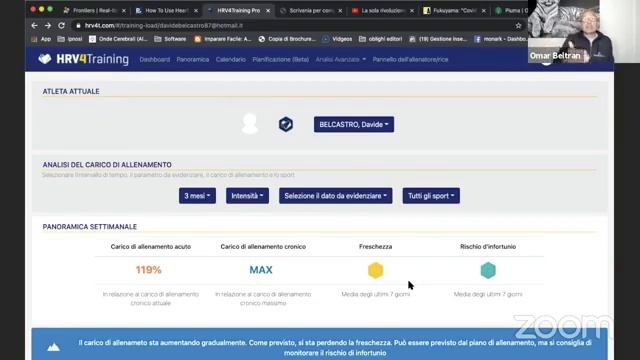The image size is (640, 360).
Task: Open the oblighi editori bookmark folder
Action: point(380,39)
